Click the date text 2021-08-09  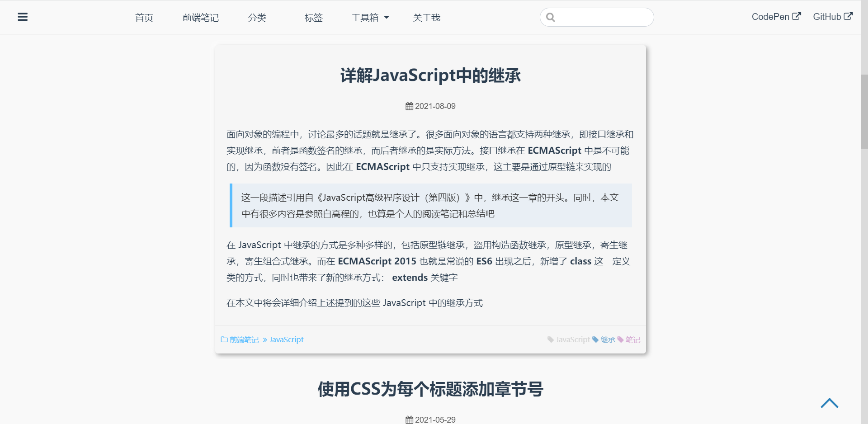point(435,106)
